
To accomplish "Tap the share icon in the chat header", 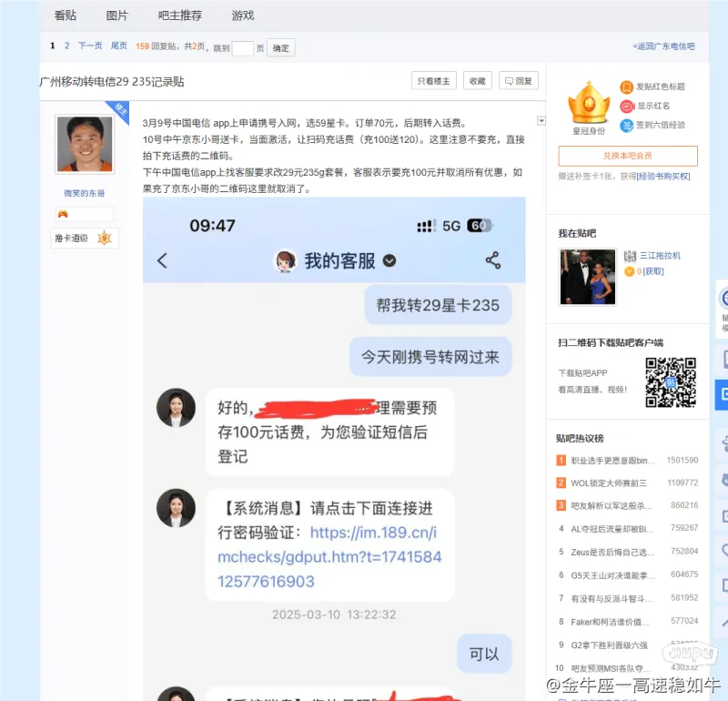I will 493,260.
